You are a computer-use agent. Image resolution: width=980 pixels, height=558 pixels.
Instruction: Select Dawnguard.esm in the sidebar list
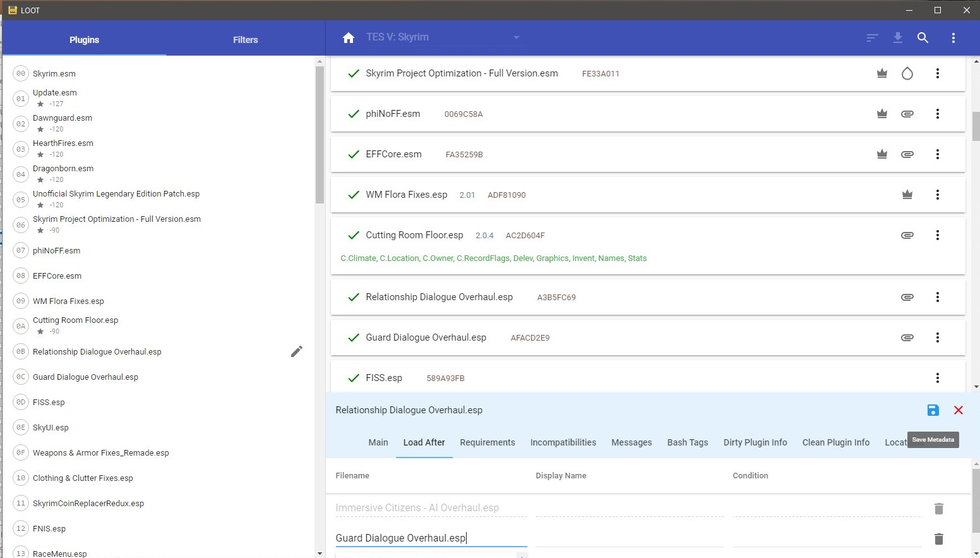(63, 118)
